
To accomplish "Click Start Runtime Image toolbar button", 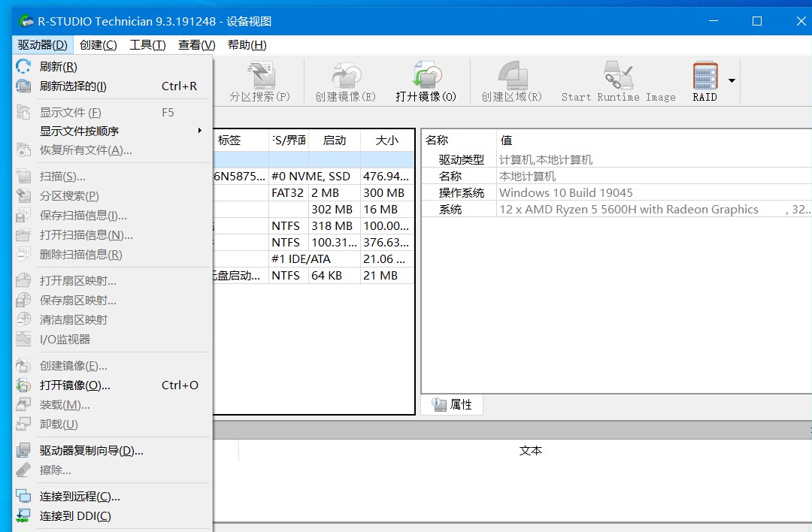I will click(618, 81).
